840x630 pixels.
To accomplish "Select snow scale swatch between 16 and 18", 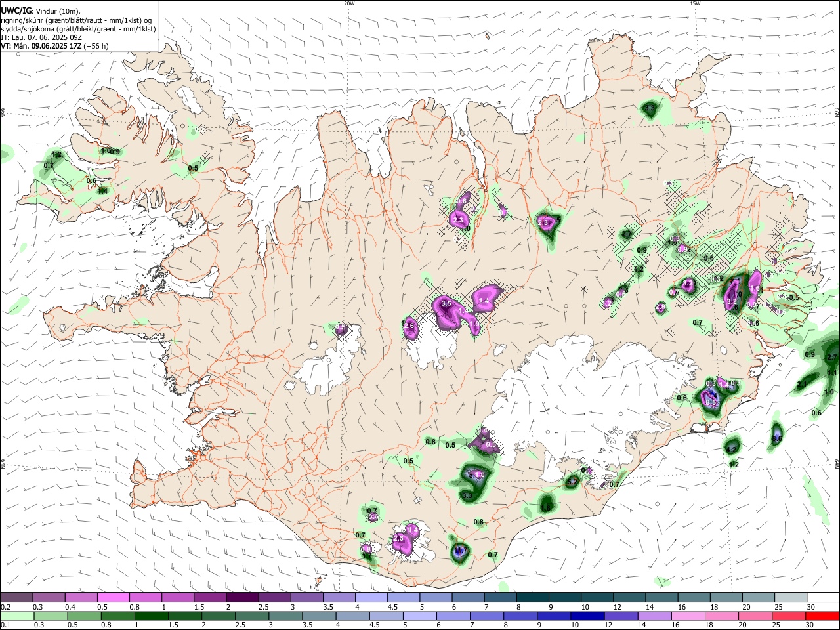I will (694, 598).
